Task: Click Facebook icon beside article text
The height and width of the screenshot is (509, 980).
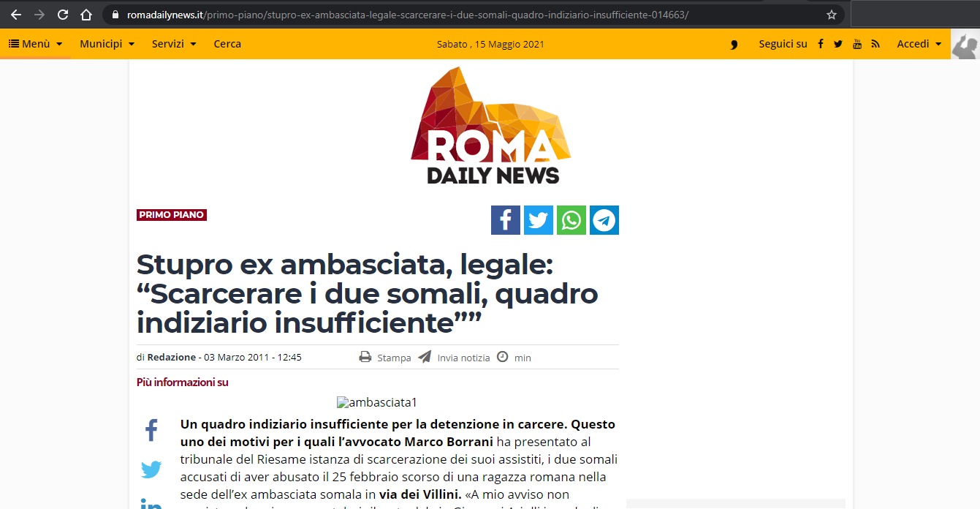Action: coord(151,431)
